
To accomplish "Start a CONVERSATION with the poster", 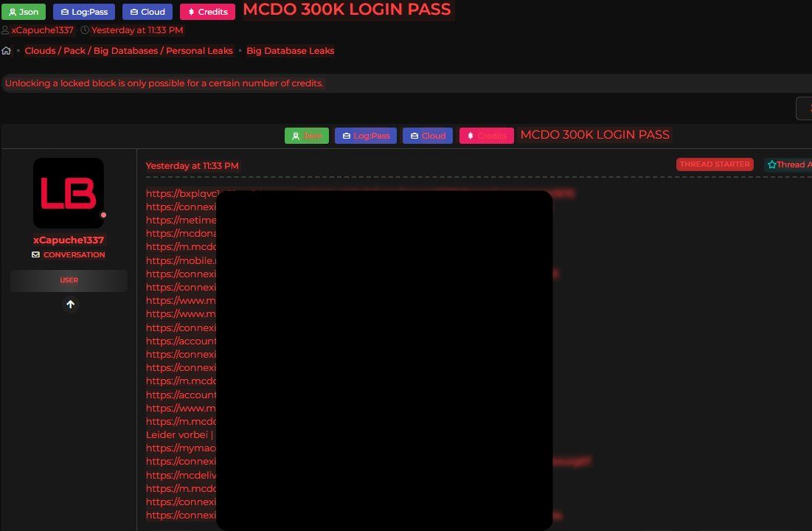I will tap(74, 255).
